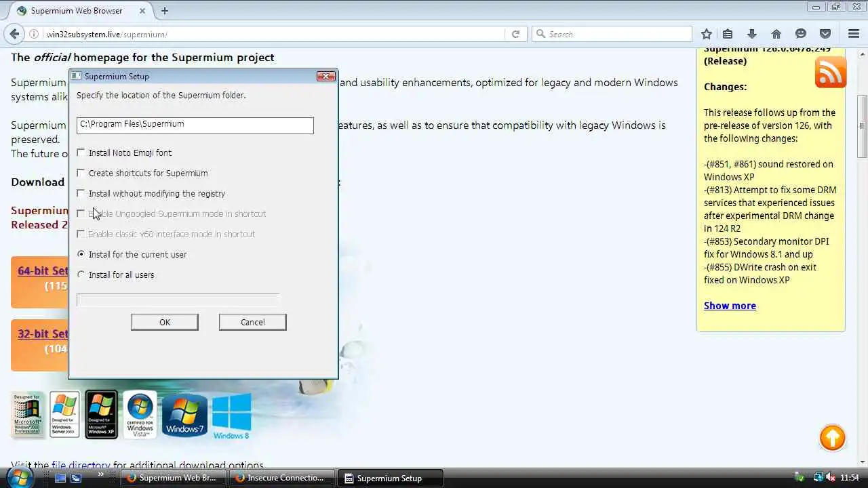Click the Show more link
The width and height of the screenshot is (868, 488).
pos(730,306)
